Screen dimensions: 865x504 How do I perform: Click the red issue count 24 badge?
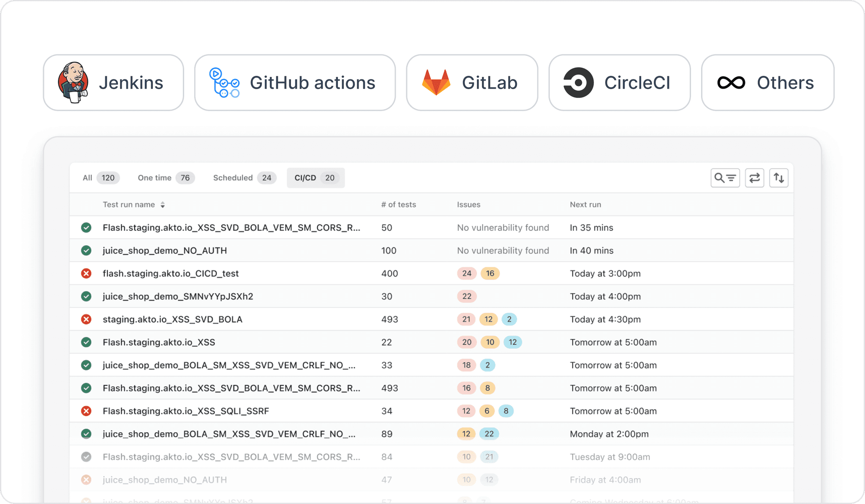[466, 273]
